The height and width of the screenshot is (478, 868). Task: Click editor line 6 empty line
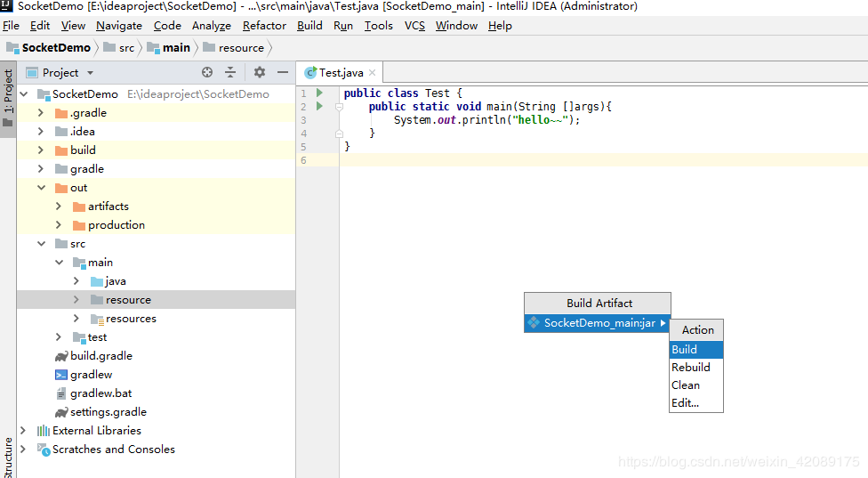(603, 160)
